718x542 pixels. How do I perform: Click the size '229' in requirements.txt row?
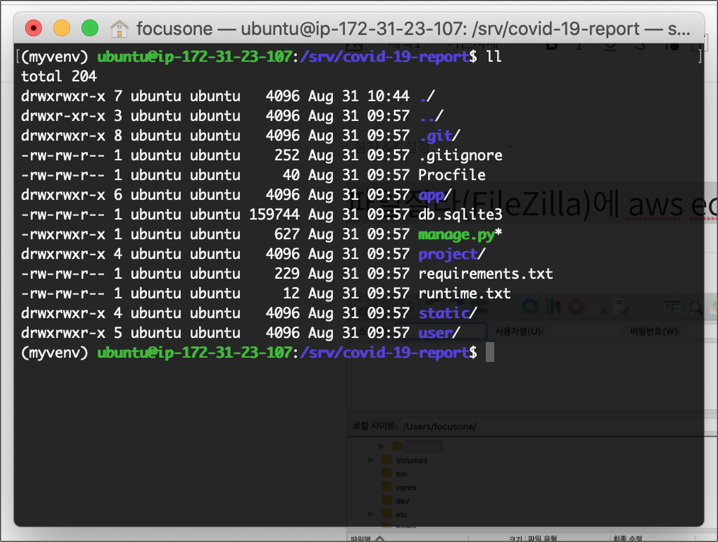pos(287,274)
